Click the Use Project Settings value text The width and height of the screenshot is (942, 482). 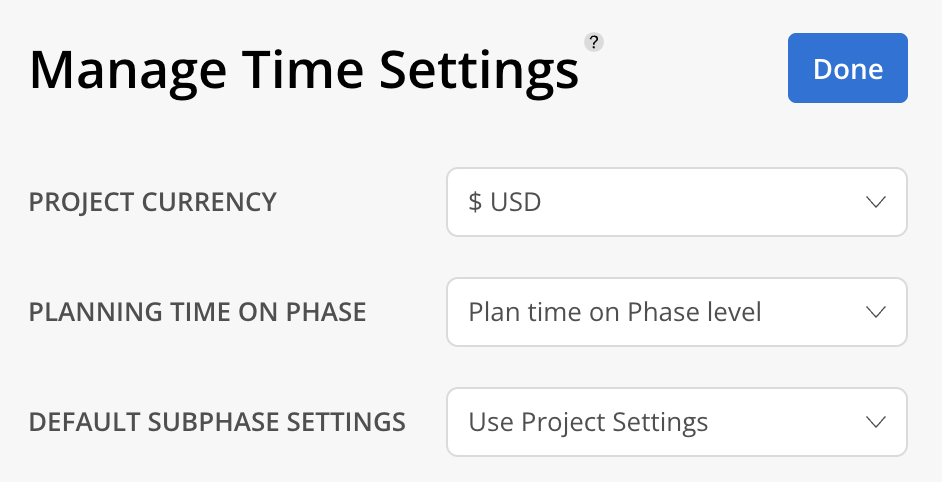point(588,423)
